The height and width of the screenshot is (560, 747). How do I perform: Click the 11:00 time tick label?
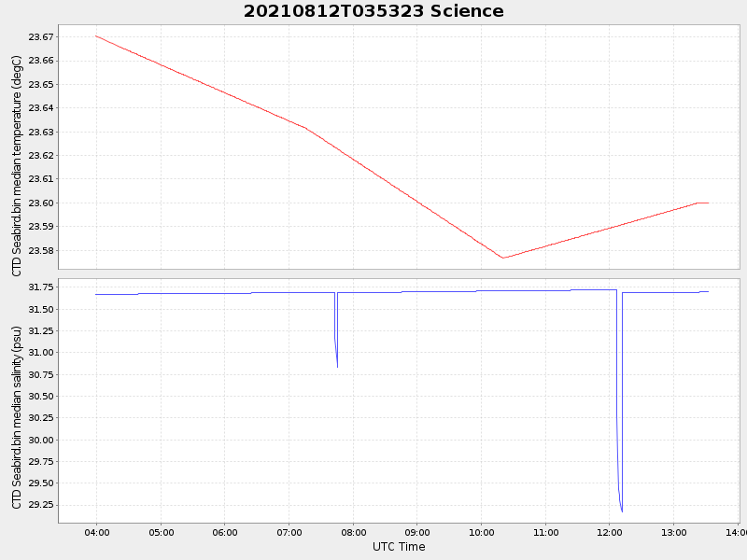(x=545, y=532)
